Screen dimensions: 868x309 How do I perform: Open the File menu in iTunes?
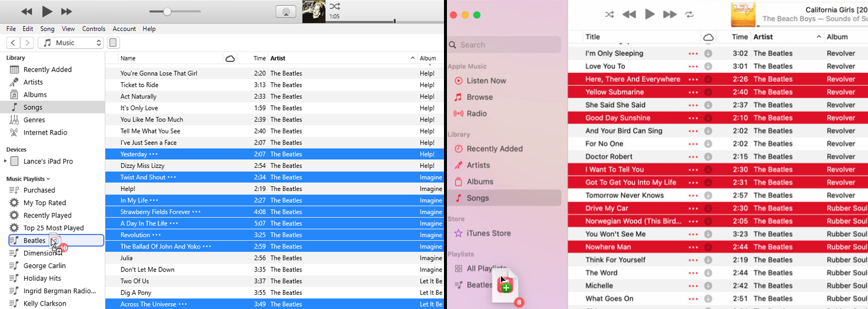click(x=11, y=29)
